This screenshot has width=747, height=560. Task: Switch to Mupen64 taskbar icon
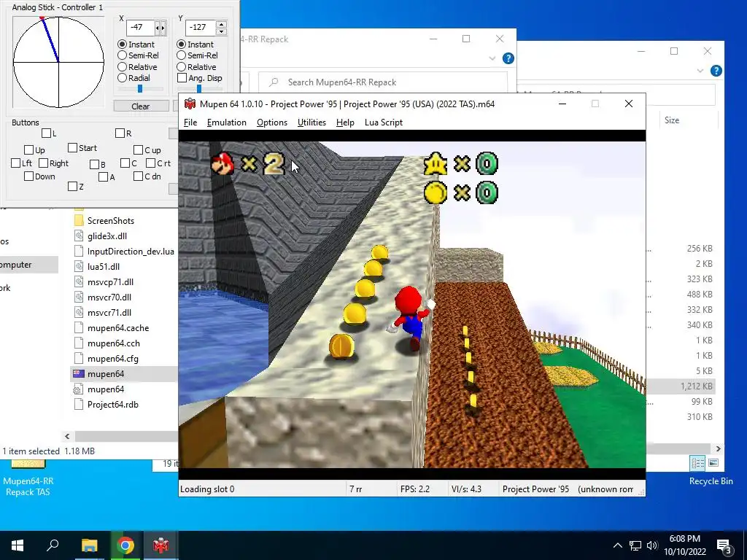(x=161, y=545)
